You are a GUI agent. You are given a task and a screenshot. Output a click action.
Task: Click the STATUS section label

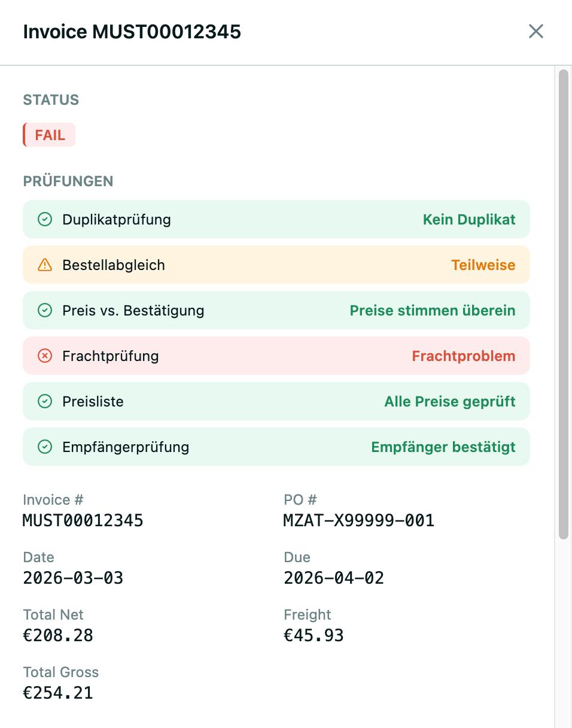pos(50,100)
